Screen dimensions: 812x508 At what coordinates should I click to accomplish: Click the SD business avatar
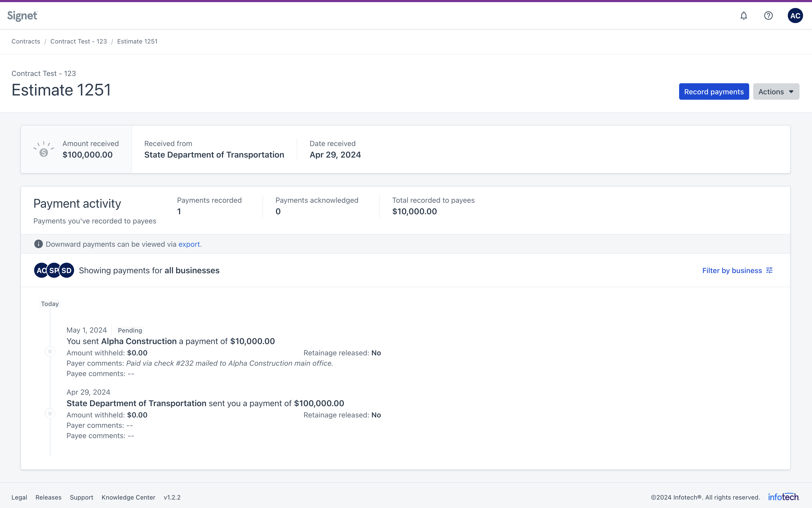[66, 270]
